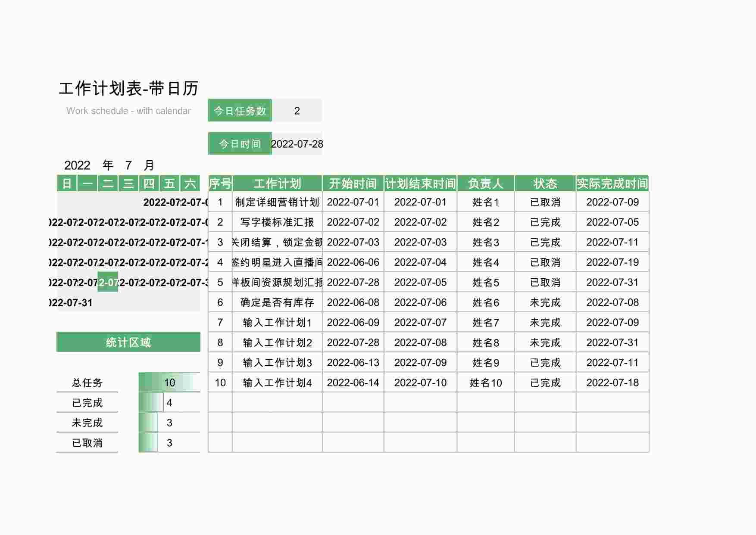Select the 输入工作计划2 cell
This screenshot has height=535, width=756.
pos(277,342)
